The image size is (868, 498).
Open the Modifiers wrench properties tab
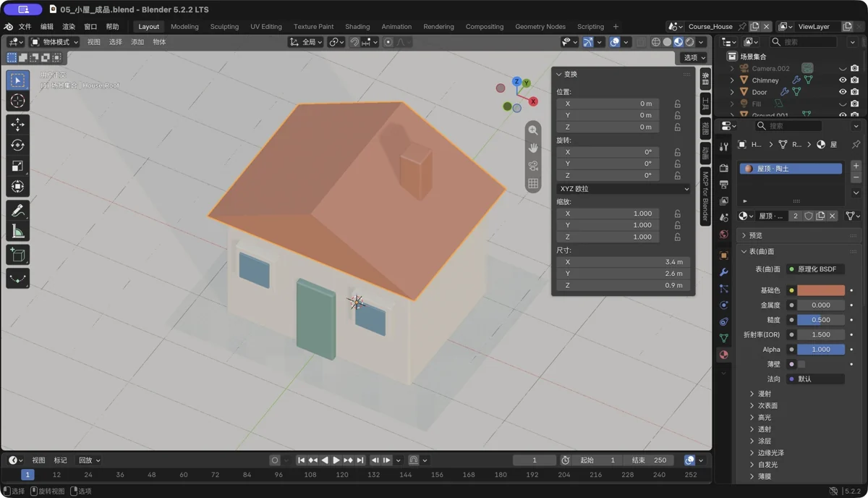pos(724,272)
